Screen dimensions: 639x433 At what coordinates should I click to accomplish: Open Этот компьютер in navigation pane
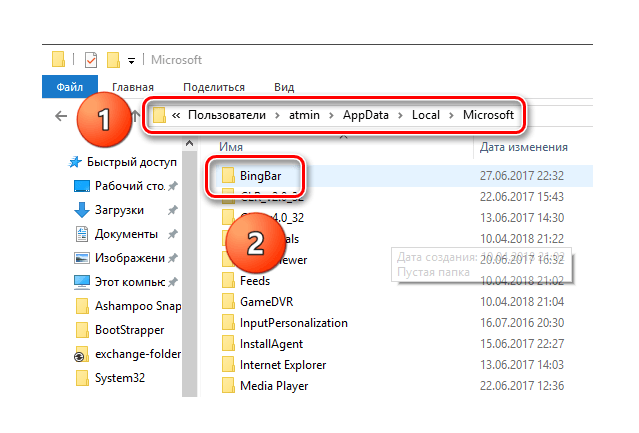(x=130, y=282)
